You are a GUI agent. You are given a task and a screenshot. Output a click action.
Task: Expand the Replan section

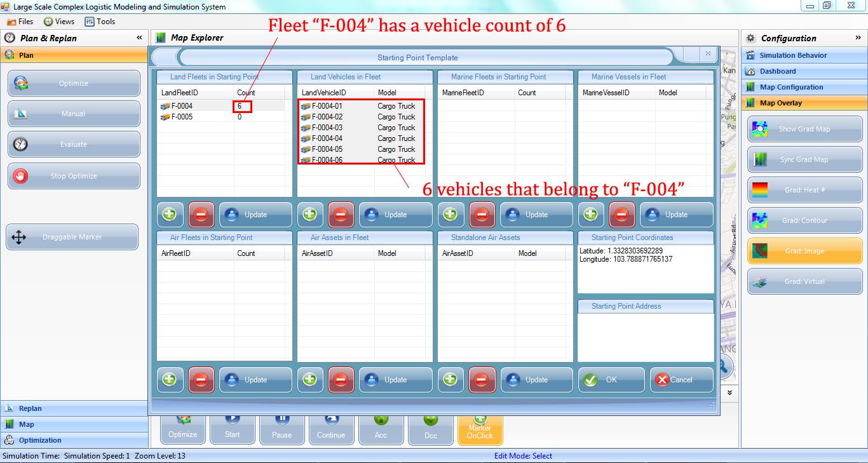74,408
